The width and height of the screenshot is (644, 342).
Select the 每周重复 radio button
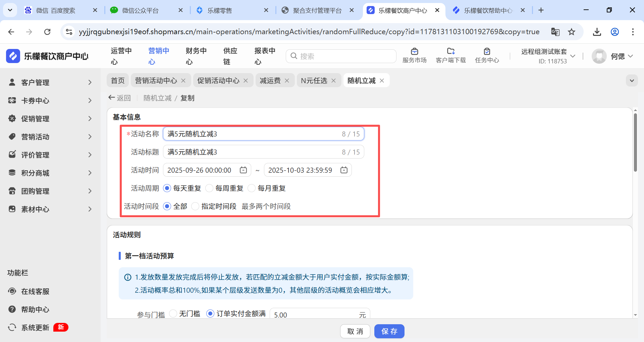click(x=209, y=188)
